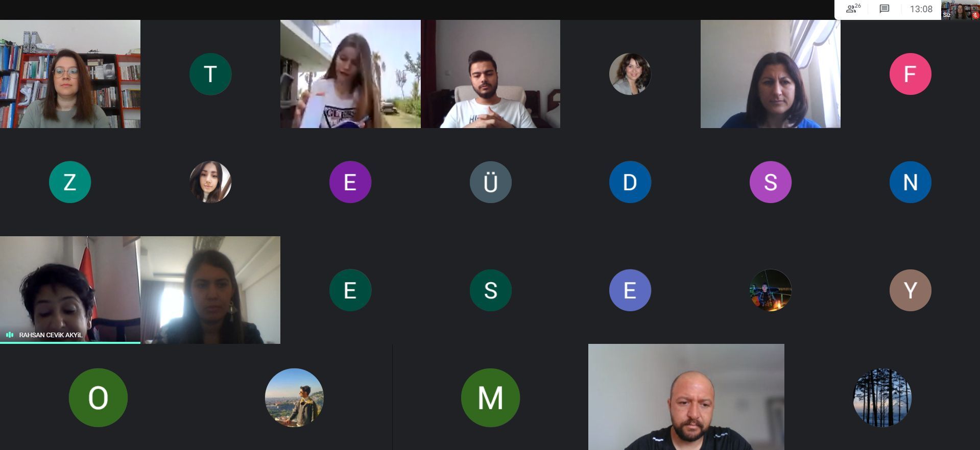Click the forest trees profile picture
Screen dimensions: 980x450
(882, 397)
